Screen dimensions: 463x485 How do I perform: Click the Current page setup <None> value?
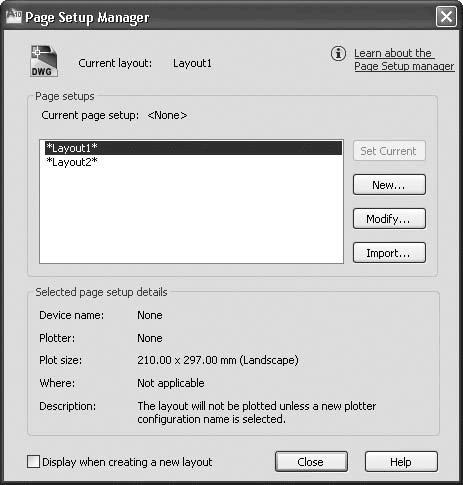(167, 115)
